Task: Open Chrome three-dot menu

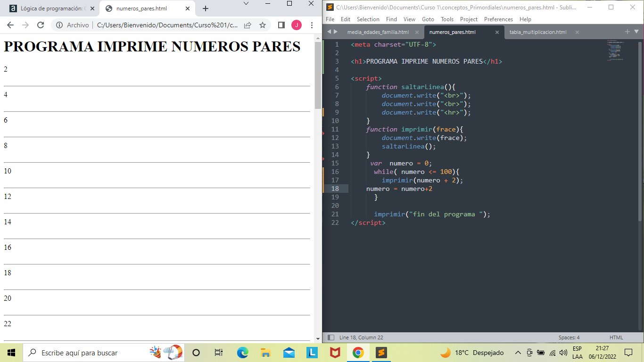Action: click(x=312, y=25)
